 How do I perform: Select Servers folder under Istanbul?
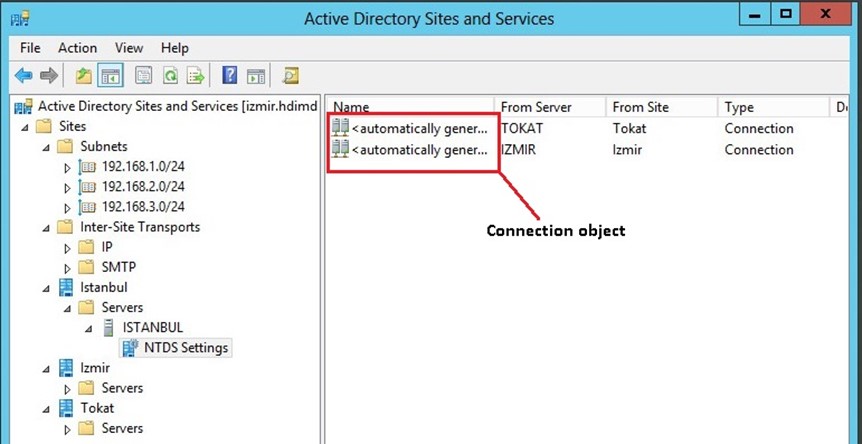122,307
